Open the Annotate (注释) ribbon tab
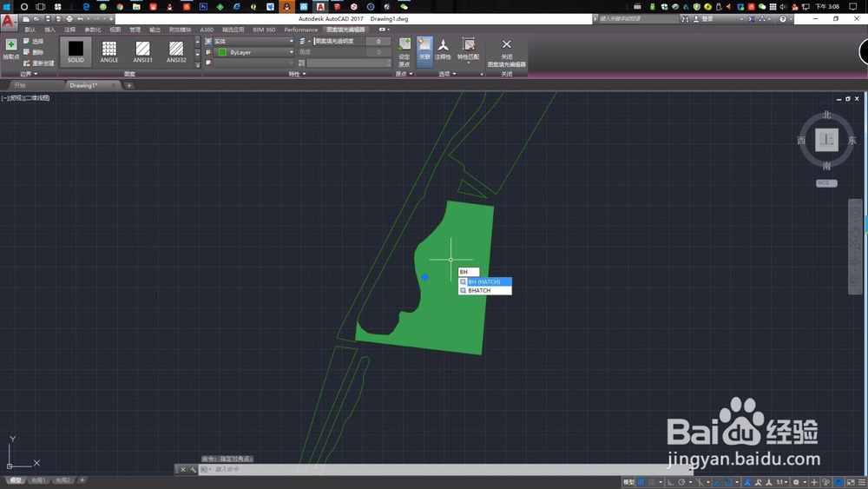This screenshot has height=489, width=868. click(x=69, y=30)
